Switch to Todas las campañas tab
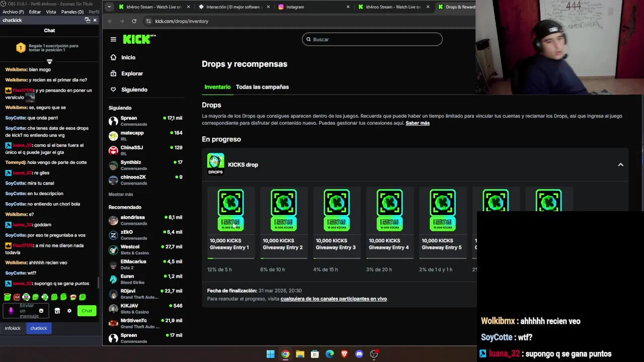644x362 pixels. [262, 87]
